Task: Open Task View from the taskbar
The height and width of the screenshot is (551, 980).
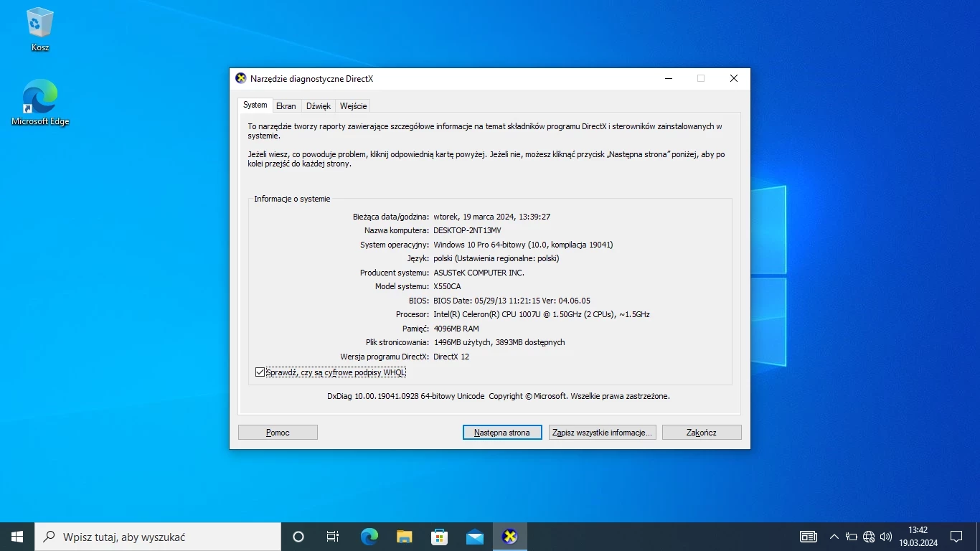Action: click(333, 536)
